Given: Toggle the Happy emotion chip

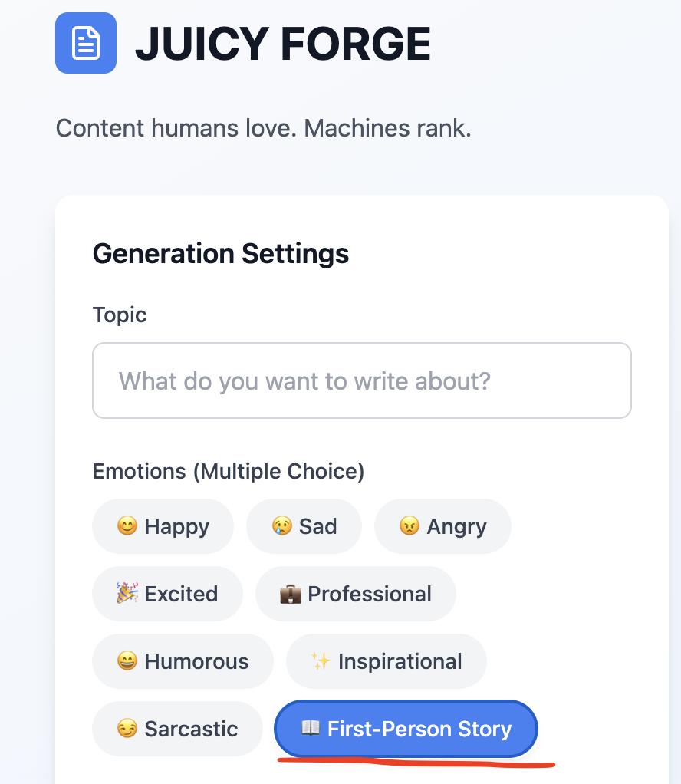Looking at the screenshot, I should 163,526.
